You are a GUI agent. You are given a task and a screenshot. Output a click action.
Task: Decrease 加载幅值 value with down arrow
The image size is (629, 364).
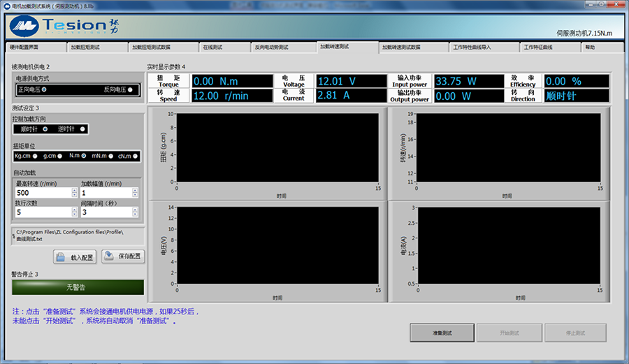[x=135, y=196]
